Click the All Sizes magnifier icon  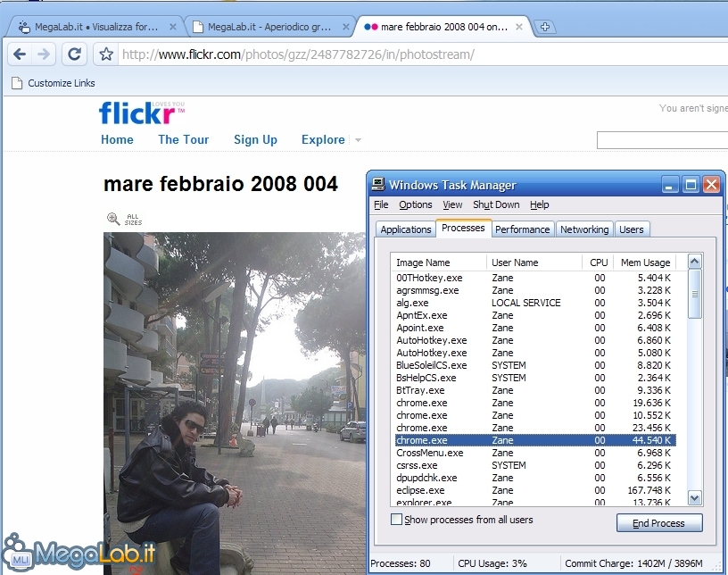pos(113,219)
